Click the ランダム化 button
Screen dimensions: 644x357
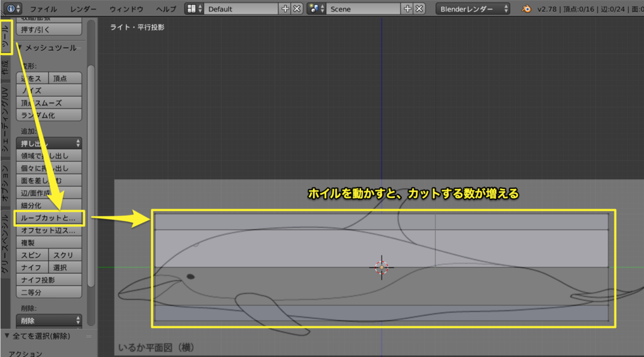(x=49, y=115)
